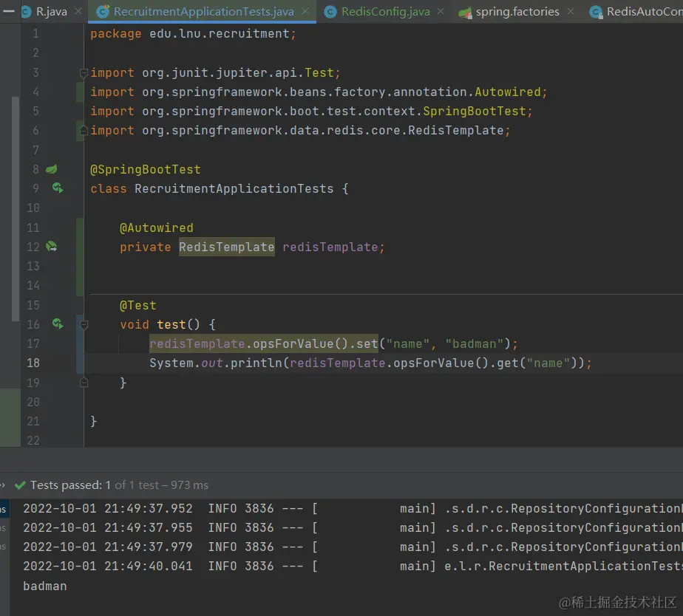This screenshot has height=616, width=683.
Task: Click the badman console output line
Action: pyautogui.click(x=45, y=586)
